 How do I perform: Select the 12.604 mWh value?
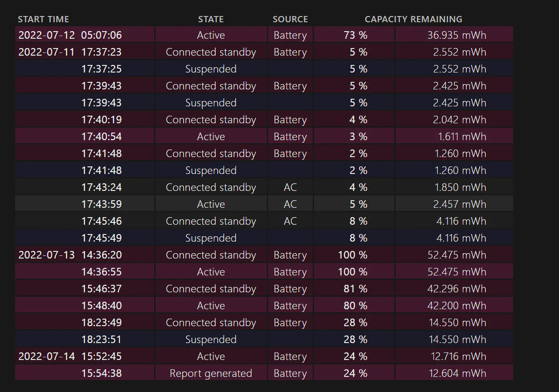tap(458, 373)
